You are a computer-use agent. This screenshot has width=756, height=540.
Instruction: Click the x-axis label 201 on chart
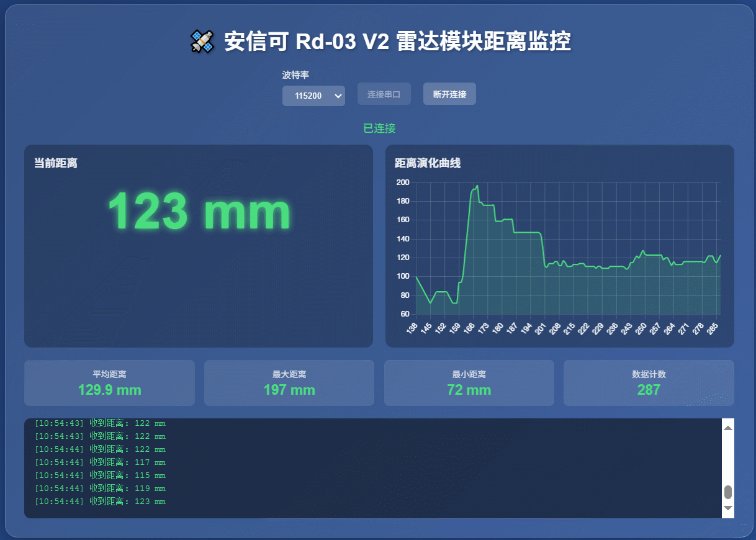tap(541, 328)
